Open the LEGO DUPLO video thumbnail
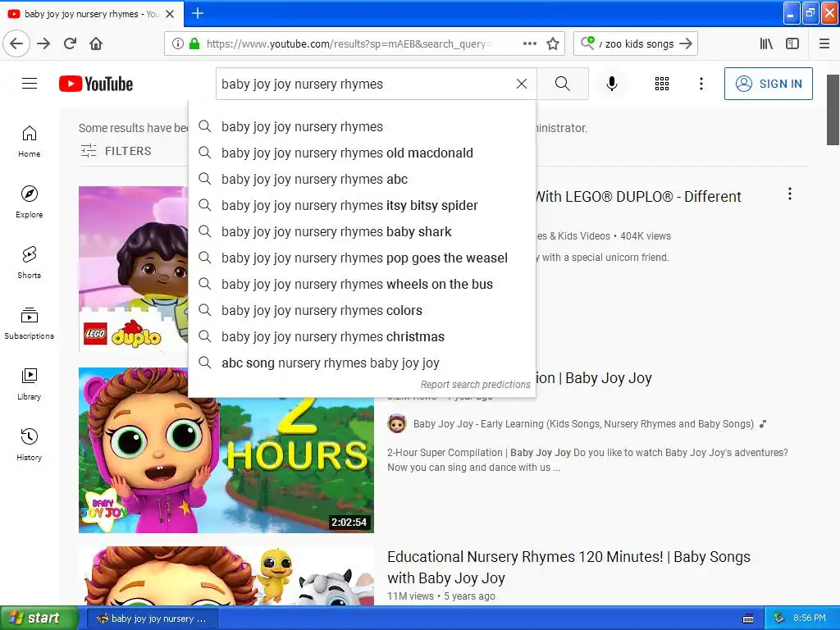The image size is (840, 630). 134,269
